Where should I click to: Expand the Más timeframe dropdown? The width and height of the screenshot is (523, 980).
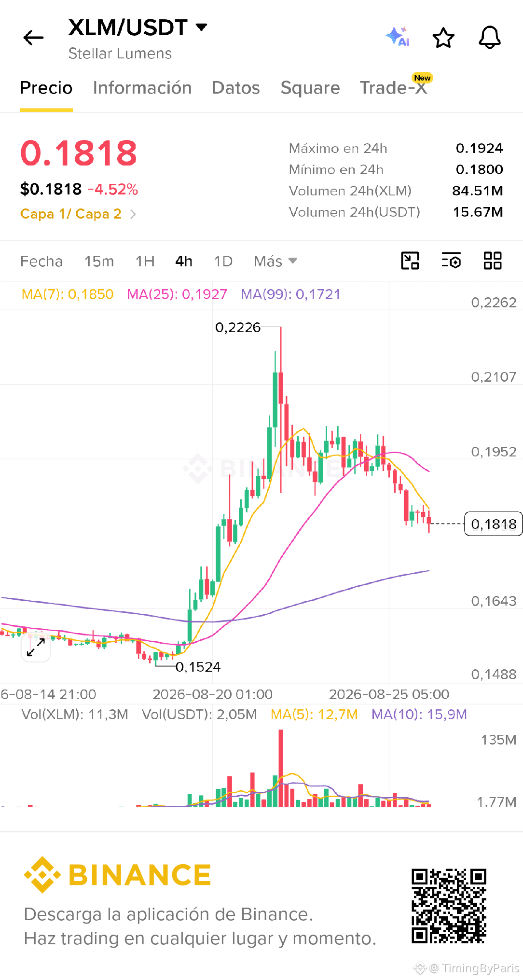275,261
